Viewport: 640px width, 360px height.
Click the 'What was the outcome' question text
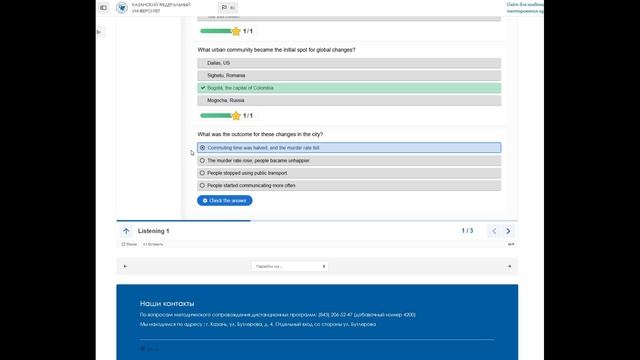coord(260,134)
